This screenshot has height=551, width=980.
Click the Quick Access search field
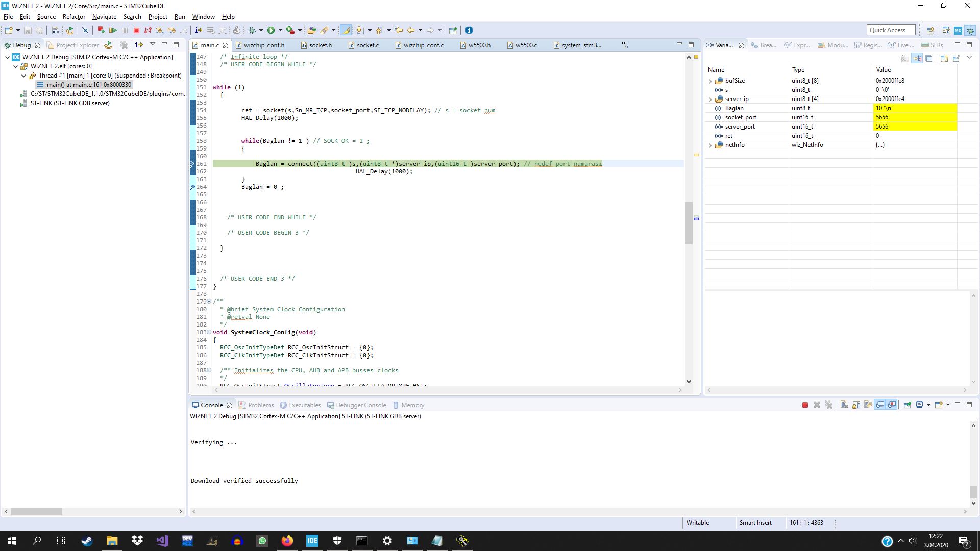point(891,30)
